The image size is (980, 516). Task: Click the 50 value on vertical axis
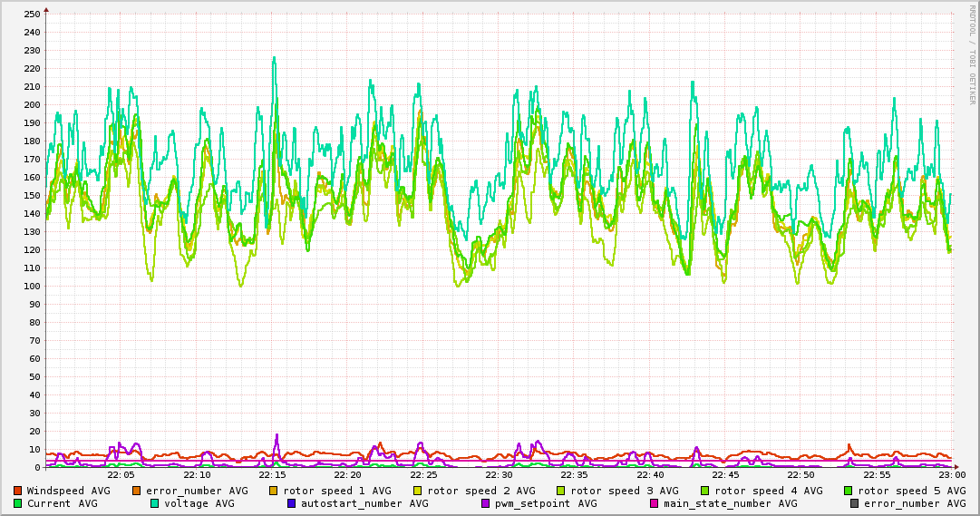click(x=34, y=376)
